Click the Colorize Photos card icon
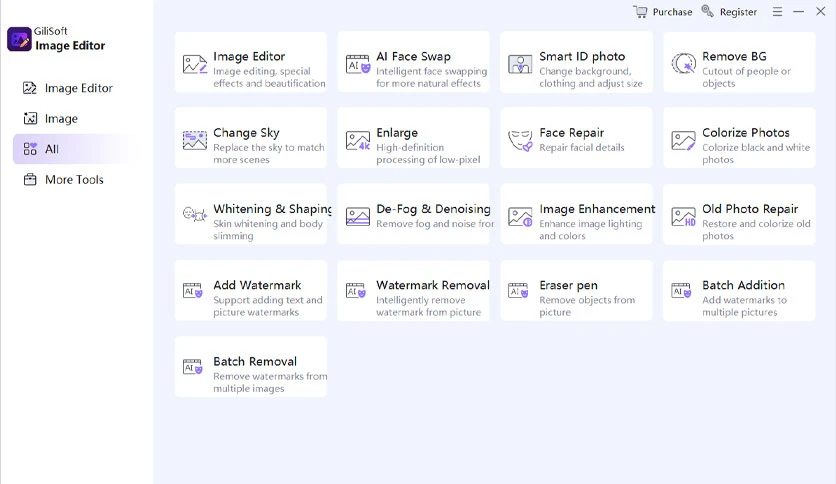The image size is (836, 484). [x=684, y=140]
